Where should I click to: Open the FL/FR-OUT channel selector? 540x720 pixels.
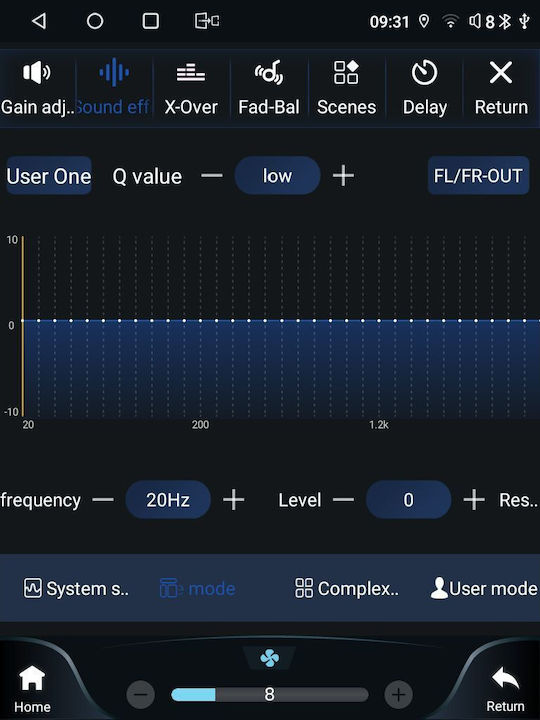(x=478, y=175)
